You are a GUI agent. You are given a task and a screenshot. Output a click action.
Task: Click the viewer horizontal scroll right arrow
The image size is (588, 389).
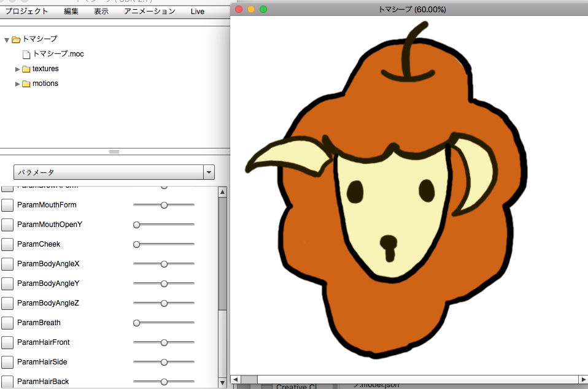coord(584,380)
